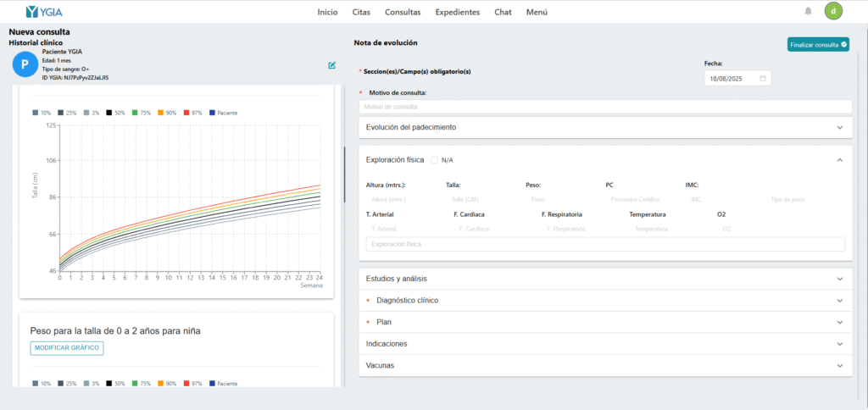
Task: Go to Inicio in the top navigation
Action: [327, 12]
